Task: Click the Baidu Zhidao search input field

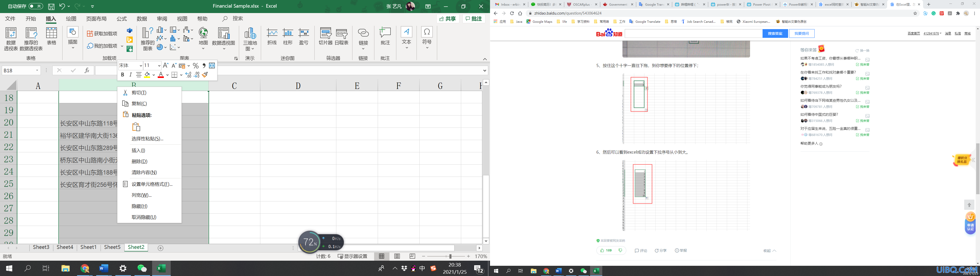Action: tap(694, 33)
